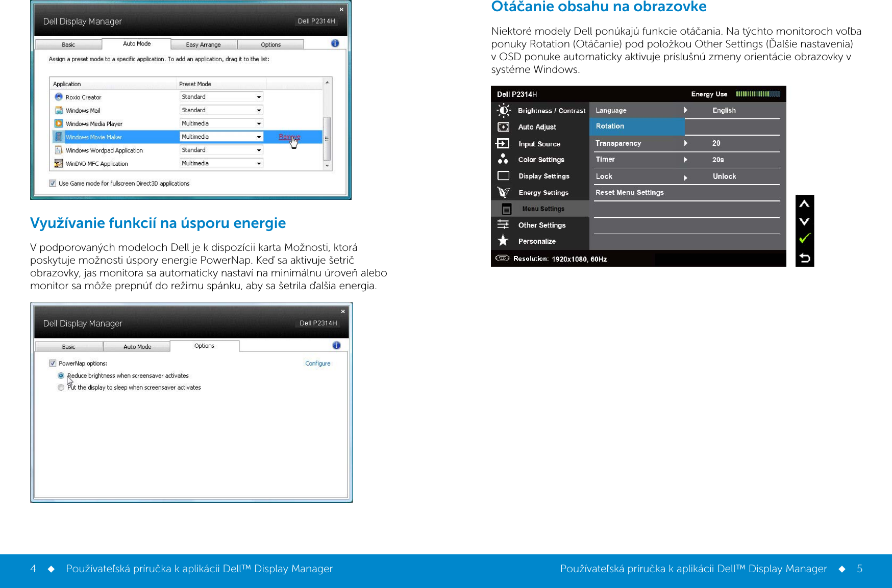The width and height of the screenshot is (892, 588).
Task: Switch to Basic tab in Auto Mode window
Action: coord(68,44)
